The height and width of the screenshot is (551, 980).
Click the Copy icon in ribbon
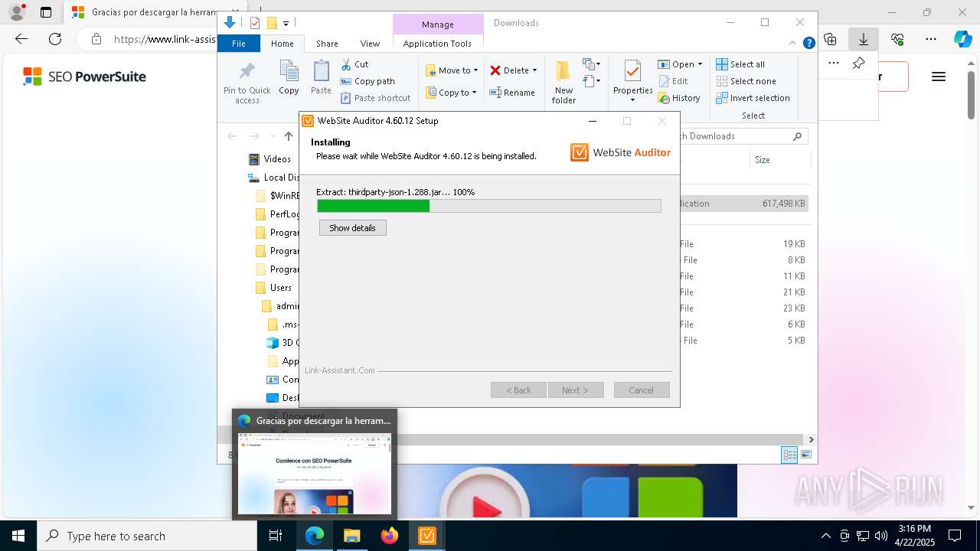click(x=289, y=77)
